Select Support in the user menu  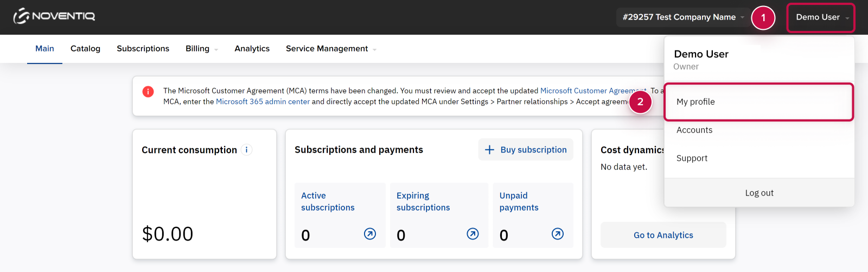click(x=692, y=159)
